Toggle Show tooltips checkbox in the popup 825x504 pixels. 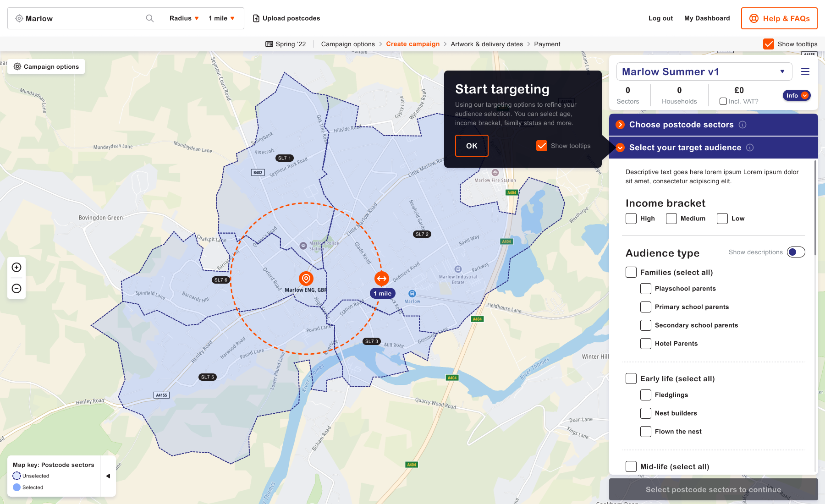click(542, 146)
